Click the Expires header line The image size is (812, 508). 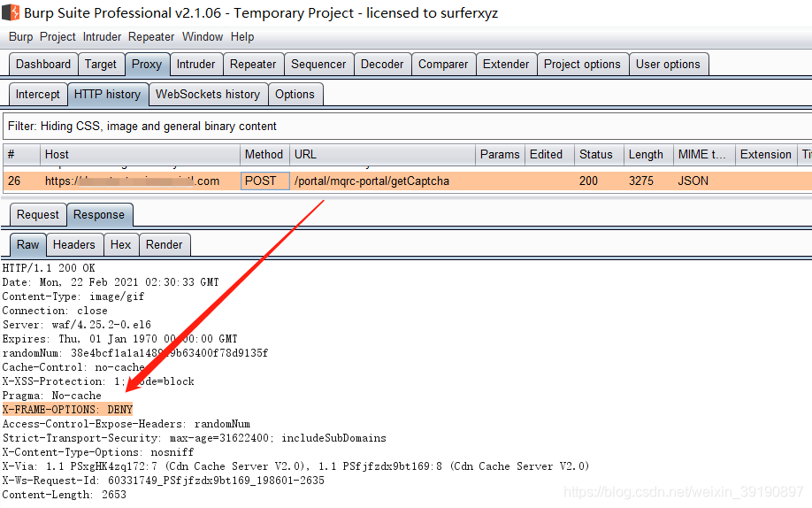(x=119, y=339)
